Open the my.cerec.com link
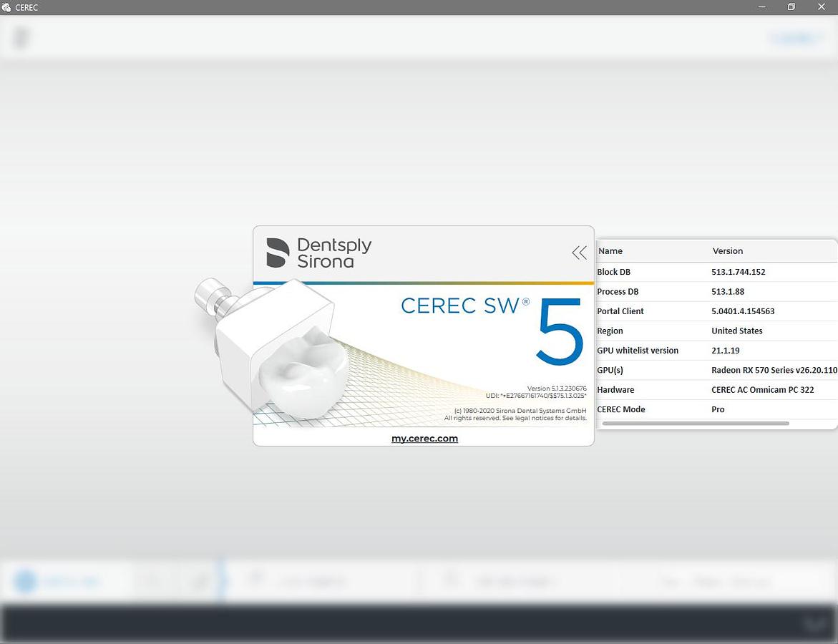 424,438
